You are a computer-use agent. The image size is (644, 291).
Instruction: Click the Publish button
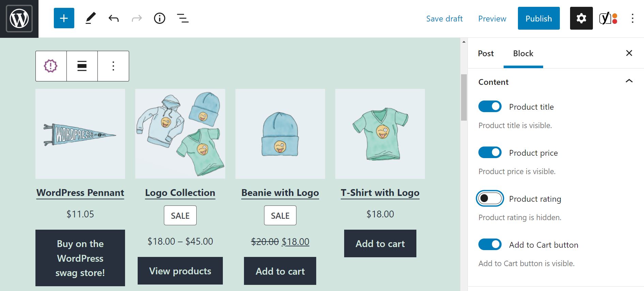click(x=538, y=18)
